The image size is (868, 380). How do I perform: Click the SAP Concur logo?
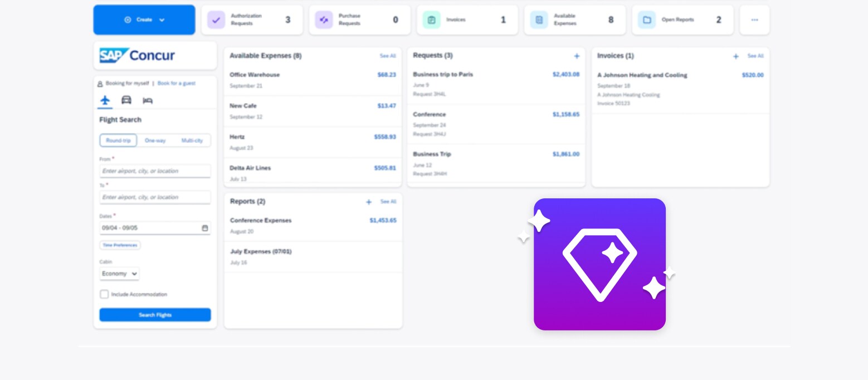click(x=137, y=55)
